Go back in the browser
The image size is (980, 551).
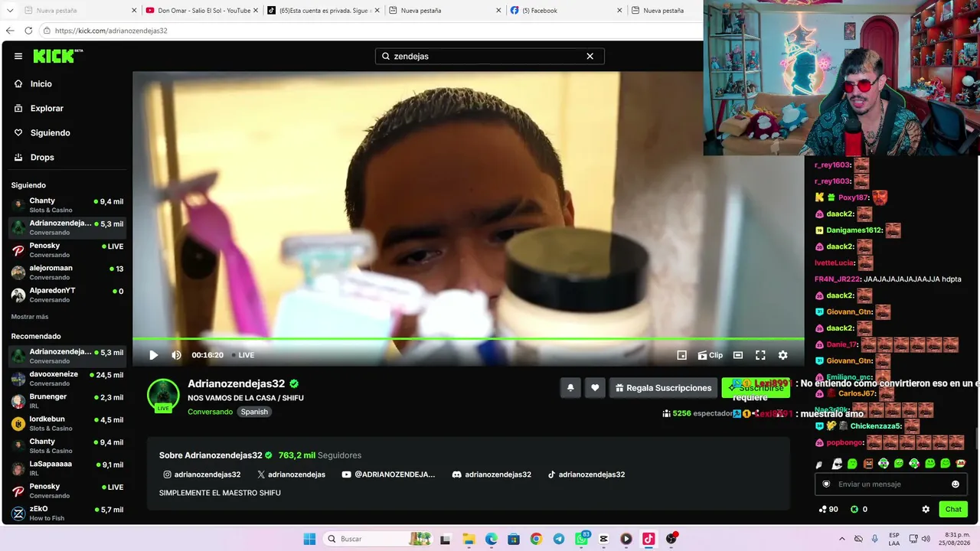[10, 31]
